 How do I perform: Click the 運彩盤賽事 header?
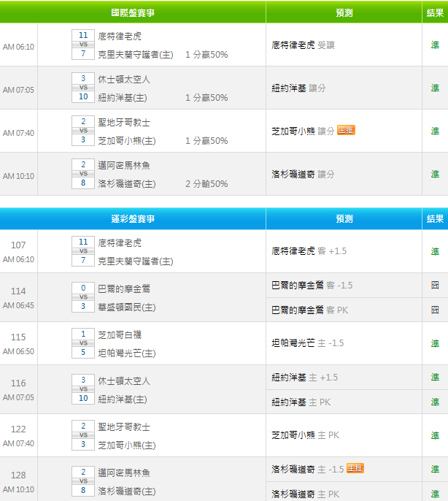click(x=133, y=219)
